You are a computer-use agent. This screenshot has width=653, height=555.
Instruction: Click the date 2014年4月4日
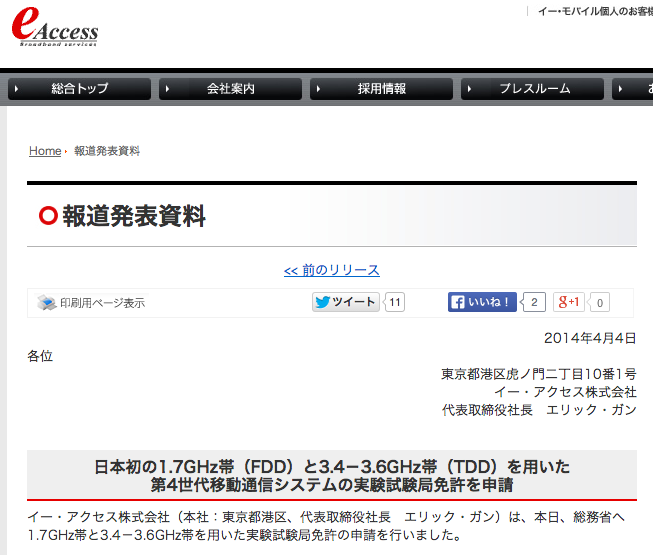pyautogui.click(x=590, y=338)
